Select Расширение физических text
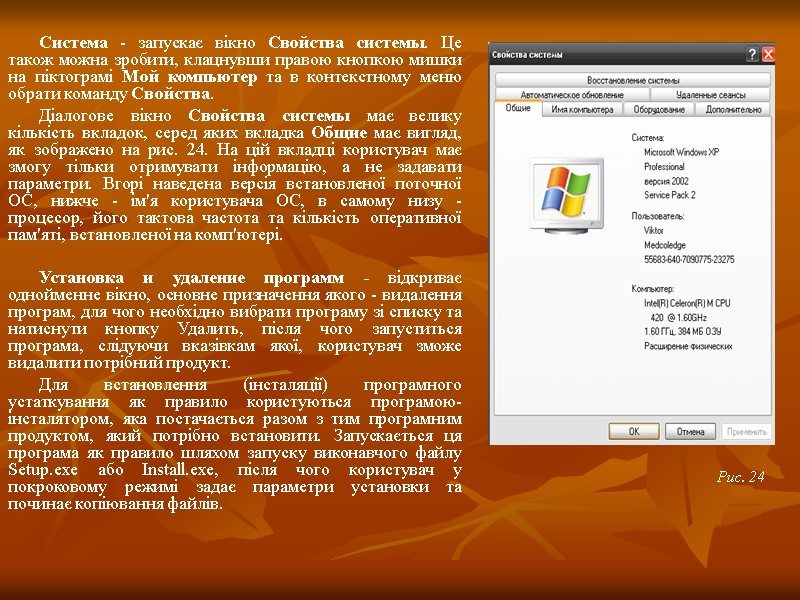 pyautogui.click(x=688, y=346)
